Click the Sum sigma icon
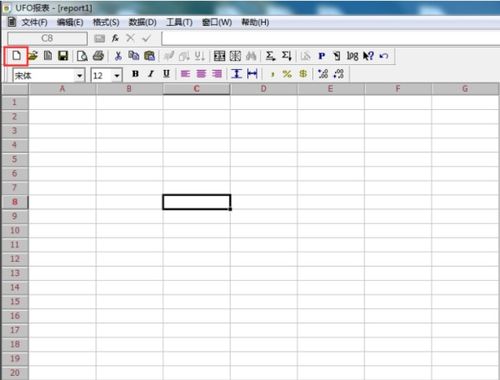The width and height of the screenshot is (500, 380). click(x=270, y=56)
